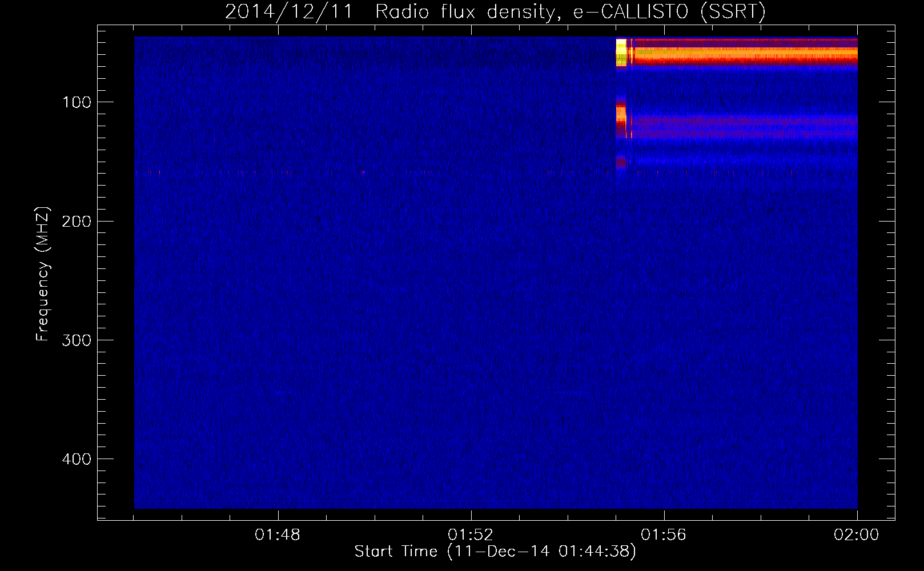
Task: Click the 200 frequency tick label
Action: point(77,222)
